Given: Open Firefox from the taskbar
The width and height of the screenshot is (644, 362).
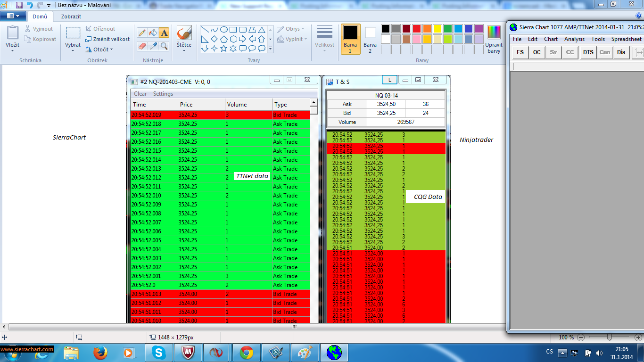Looking at the screenshot, I should click(100, 353).
